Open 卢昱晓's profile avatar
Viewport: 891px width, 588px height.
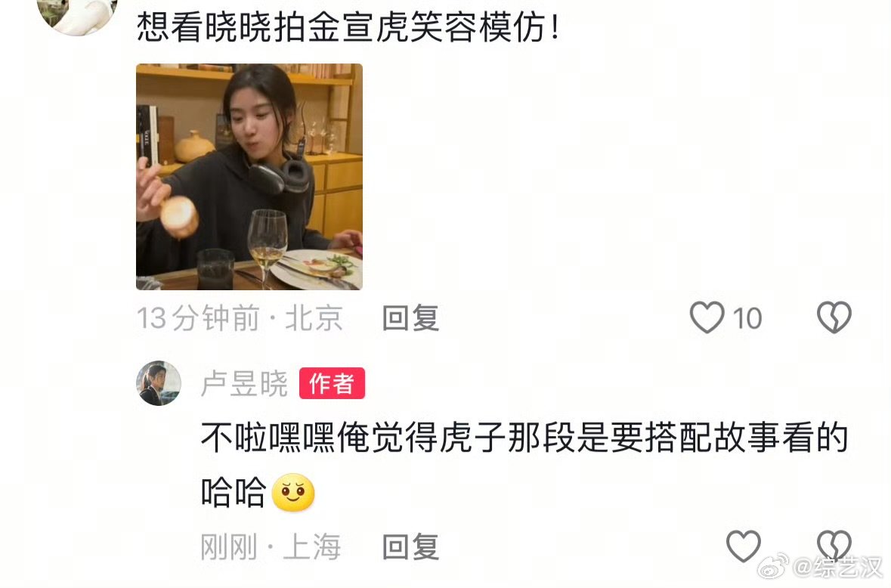pos(159,383)
